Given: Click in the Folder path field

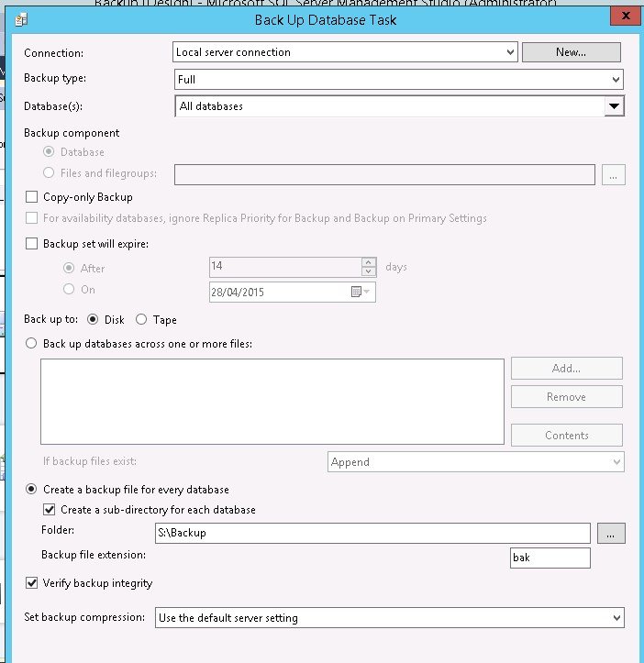Looking at the screenshot, I should tap(372, 533).
